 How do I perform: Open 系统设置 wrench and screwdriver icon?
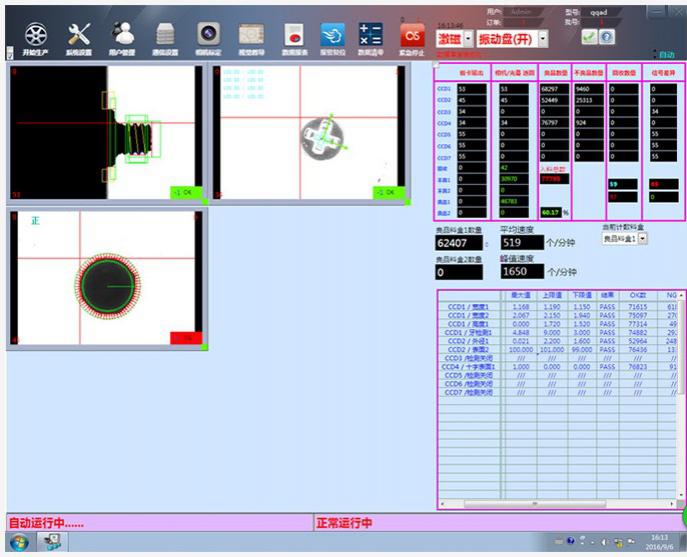pyautogui.click(x=79, y=34)
